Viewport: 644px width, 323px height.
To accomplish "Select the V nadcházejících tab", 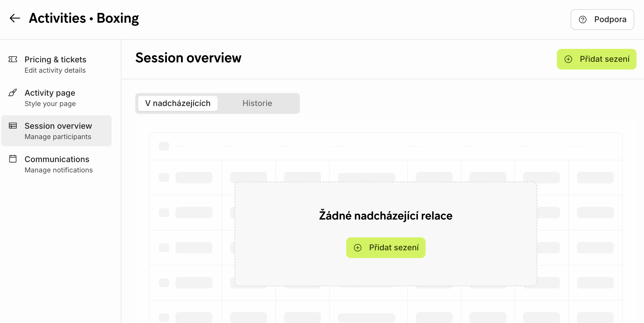I will 178,103.
